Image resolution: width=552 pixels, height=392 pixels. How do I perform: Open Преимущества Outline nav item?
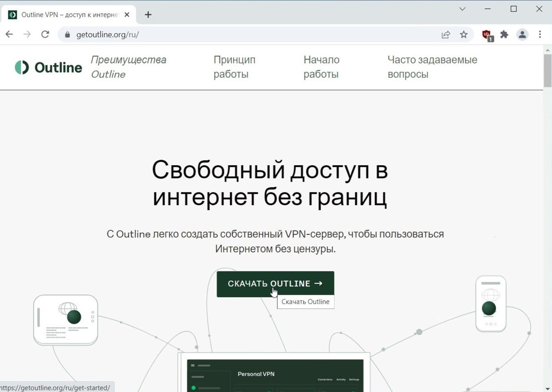[128, 67]
